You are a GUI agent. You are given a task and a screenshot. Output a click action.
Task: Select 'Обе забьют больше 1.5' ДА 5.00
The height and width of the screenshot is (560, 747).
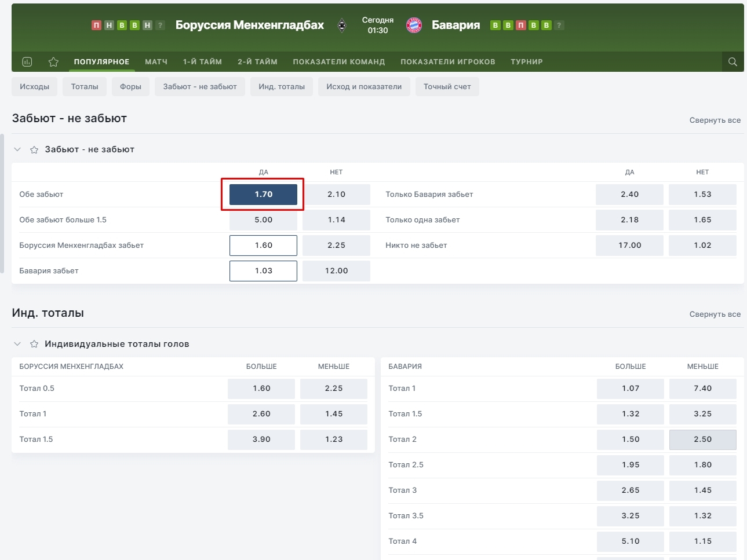pyautogui.click(x=263, y=220)
